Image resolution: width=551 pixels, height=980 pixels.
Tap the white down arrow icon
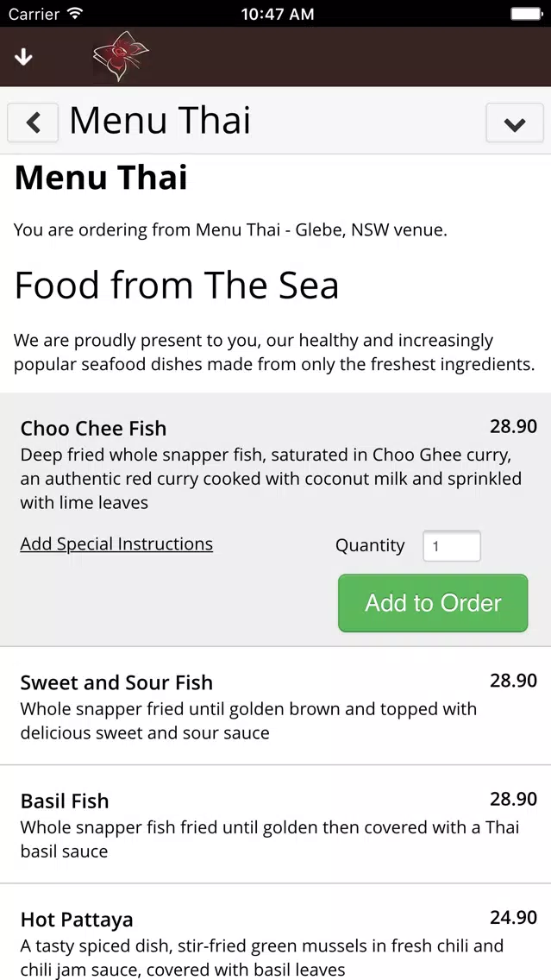coord(23,57)
